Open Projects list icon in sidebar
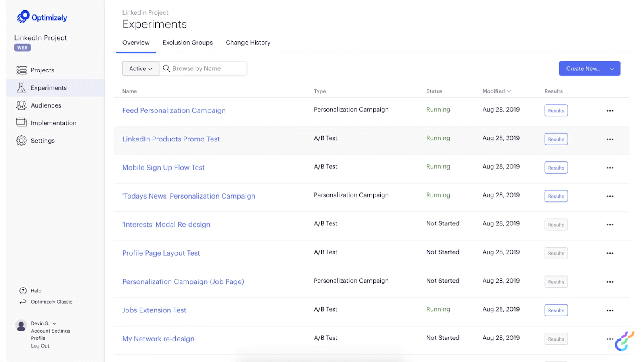Screen dimensions: 644x362 pos(21,70)
